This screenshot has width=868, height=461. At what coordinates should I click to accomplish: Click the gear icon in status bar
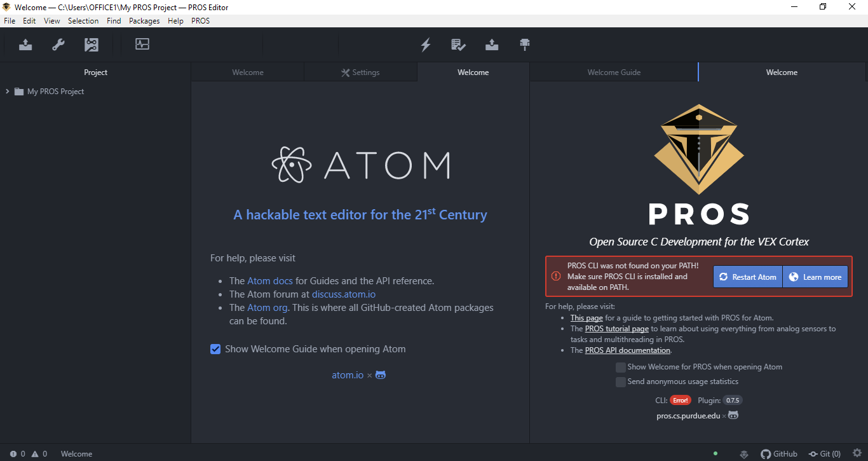pos(857,453)
